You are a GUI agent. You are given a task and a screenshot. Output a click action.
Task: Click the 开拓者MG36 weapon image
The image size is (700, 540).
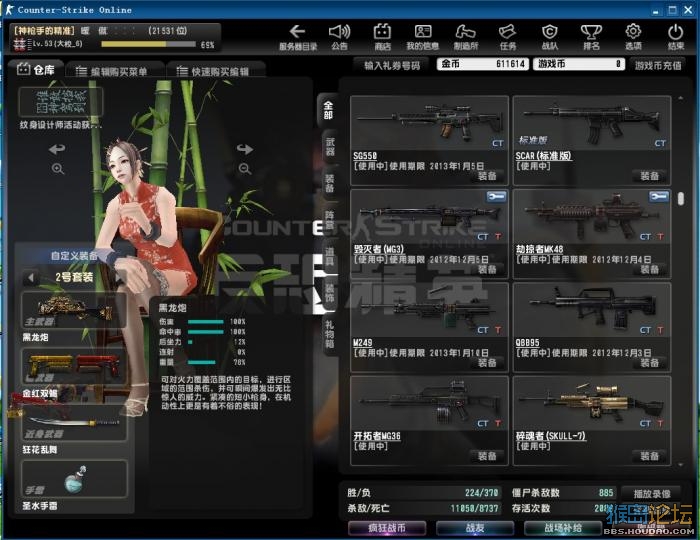pos(429,403)
